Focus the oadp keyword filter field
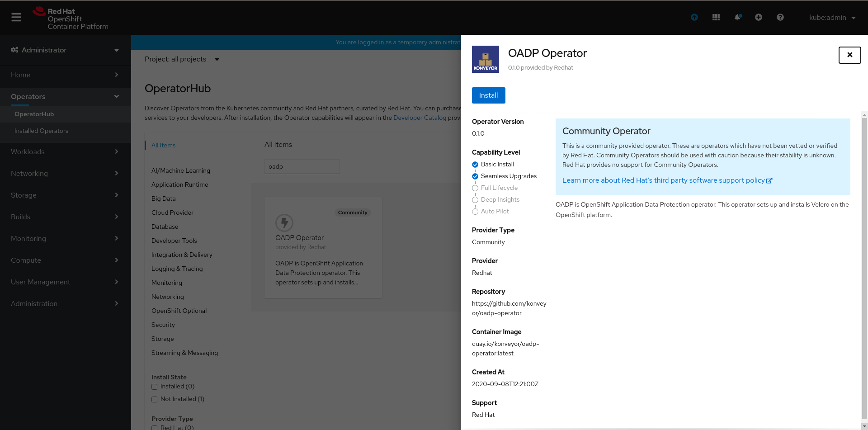 (302, 166)
